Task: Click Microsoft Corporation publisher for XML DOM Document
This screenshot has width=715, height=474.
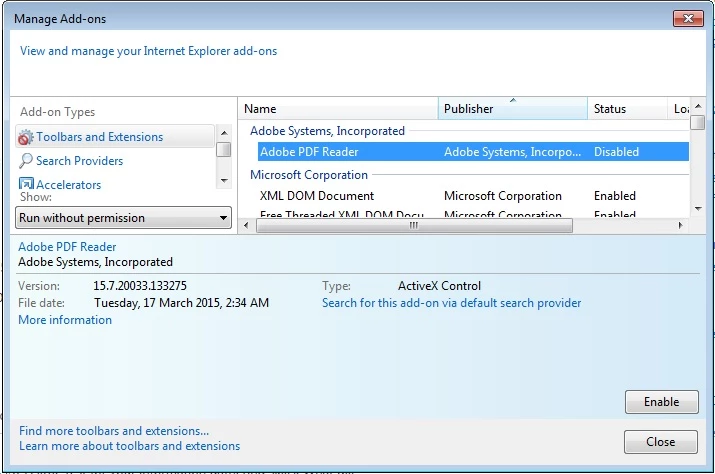Action: 503,196
